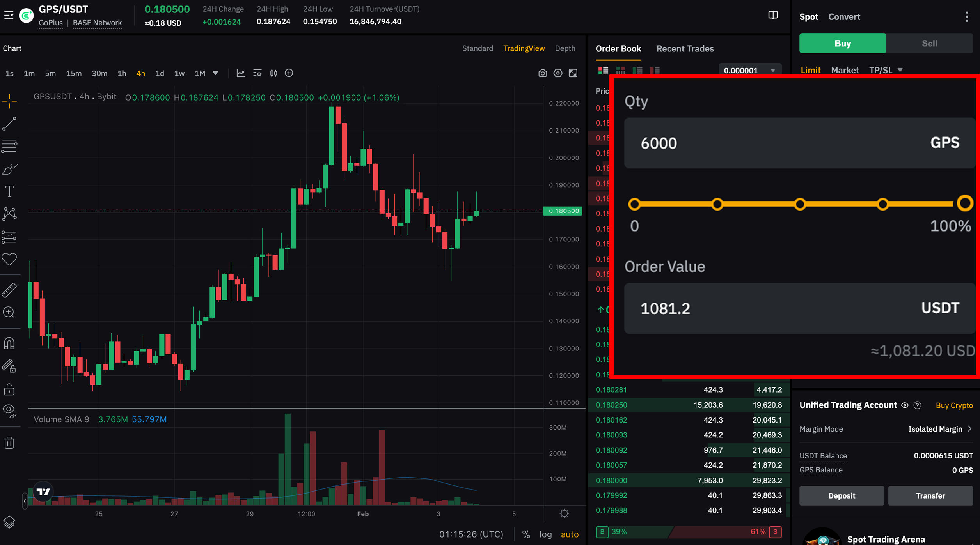Image resolution: width=980 pixels, height=545 pixels.
Task: Activate the ruler measure tool
Action: click(x=9, y=290)
